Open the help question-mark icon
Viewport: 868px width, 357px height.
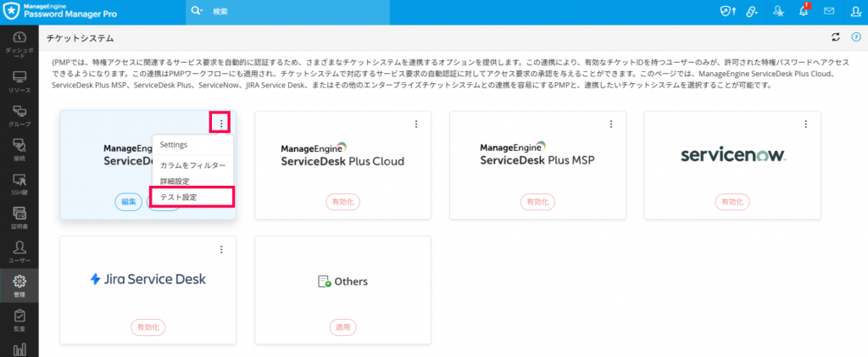(856, 37)
